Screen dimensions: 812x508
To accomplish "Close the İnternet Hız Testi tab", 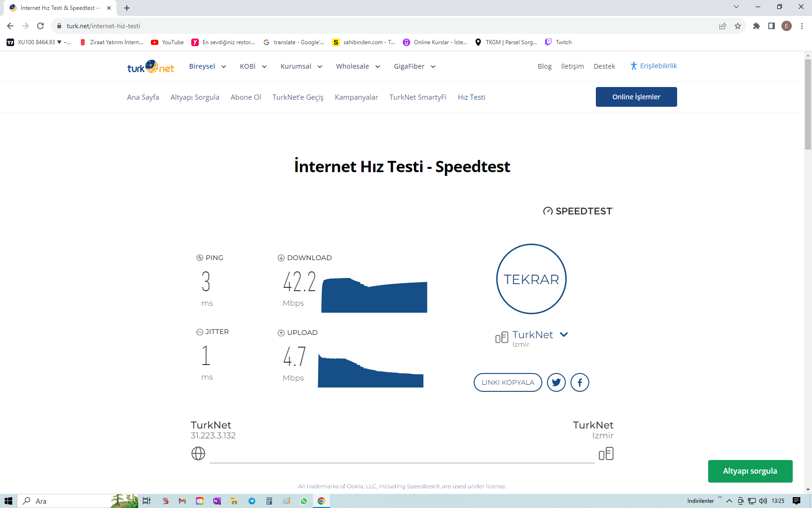I will pyautogui.click(x=109, y=8).
